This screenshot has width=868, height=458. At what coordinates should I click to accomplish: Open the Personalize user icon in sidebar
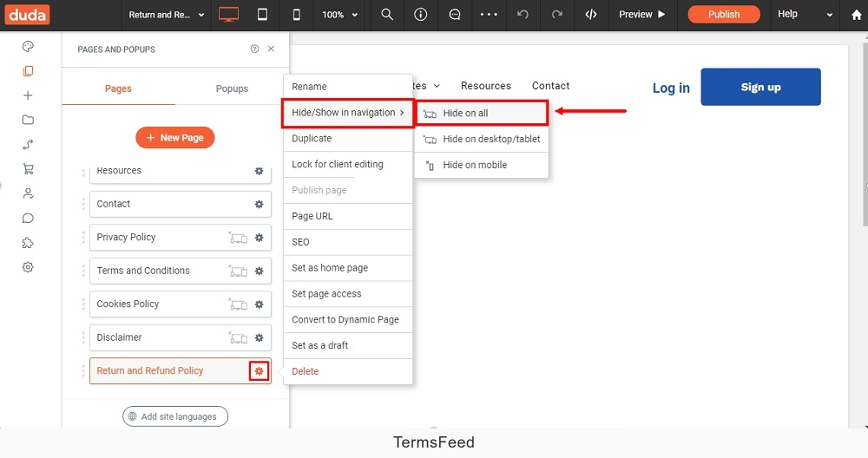[28, 193]
